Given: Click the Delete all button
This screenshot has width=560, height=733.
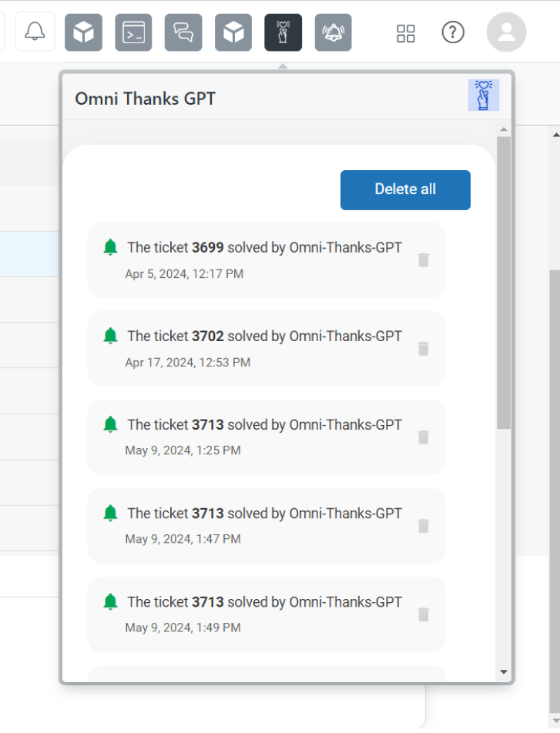Looking at the screenshot, I should point(405,189).
